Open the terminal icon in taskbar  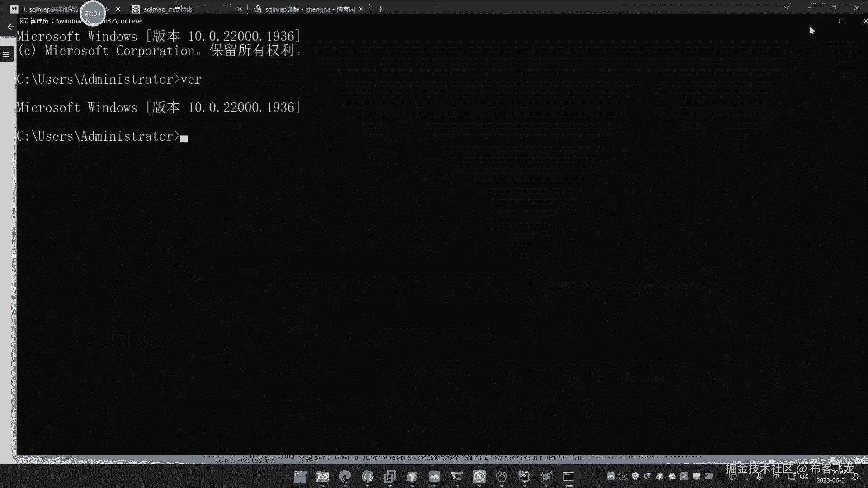457,477
